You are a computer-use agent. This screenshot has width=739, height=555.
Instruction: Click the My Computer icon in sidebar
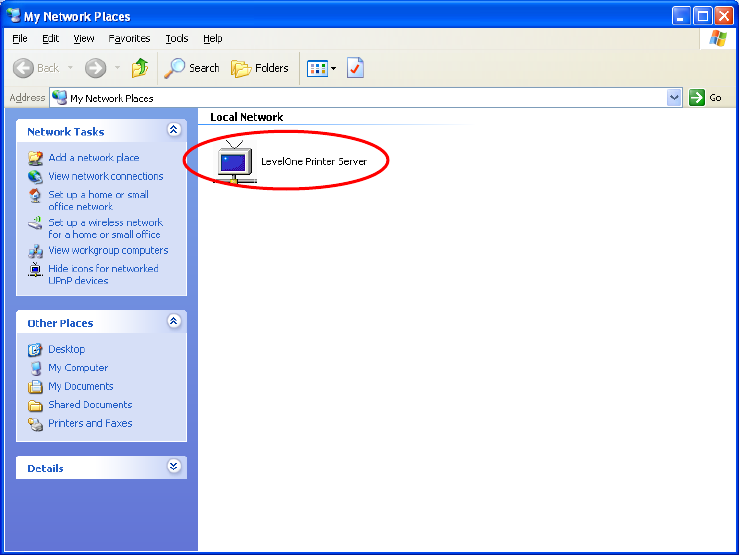pyautogui.click(x=35, y=368)
